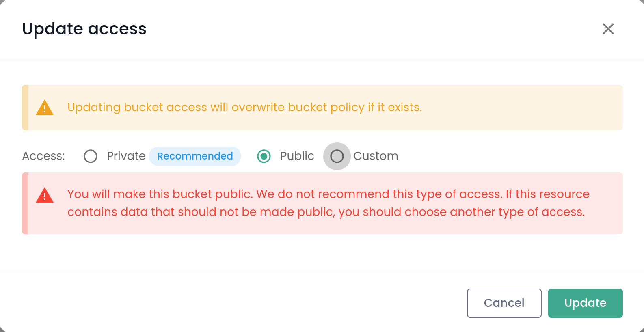Image resolution: width=644 pixels, height=332 pixels.
Task: Click the orange warning triangle icon
Action: pos(45,108)
